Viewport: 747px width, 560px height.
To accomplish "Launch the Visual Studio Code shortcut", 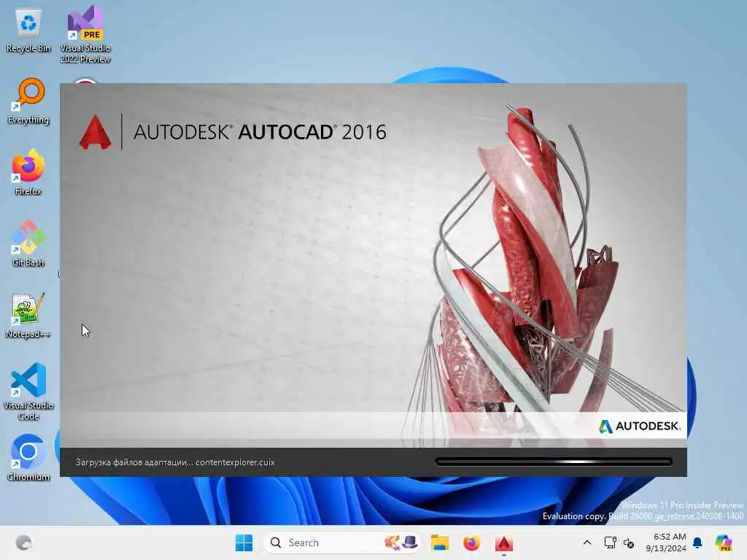I will click(x=28, y=392).
